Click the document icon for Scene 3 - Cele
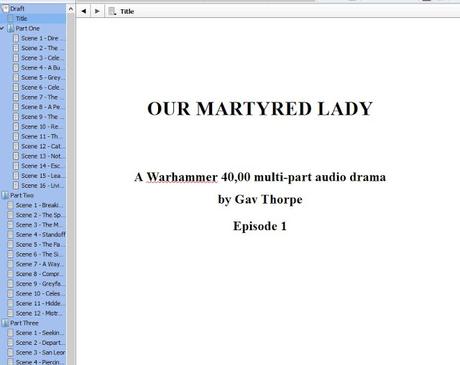 coord(16,58)
